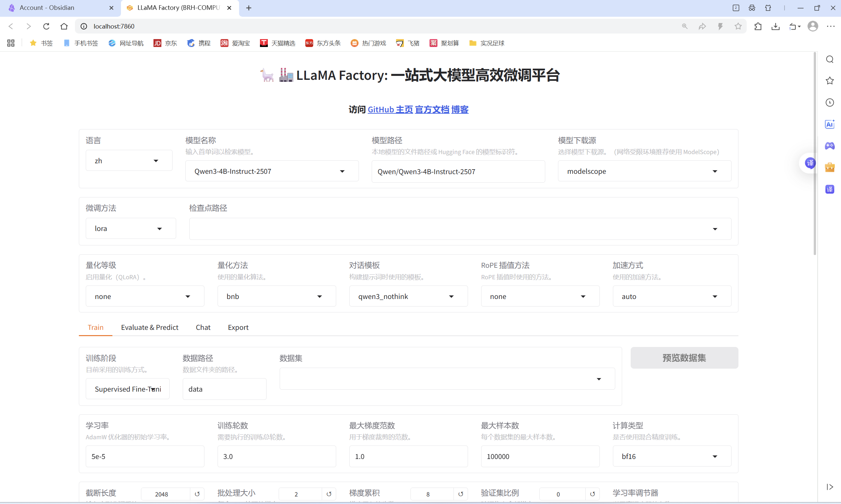Click the 模型路径 input field

pyautogui.click(x=458, y=172)
